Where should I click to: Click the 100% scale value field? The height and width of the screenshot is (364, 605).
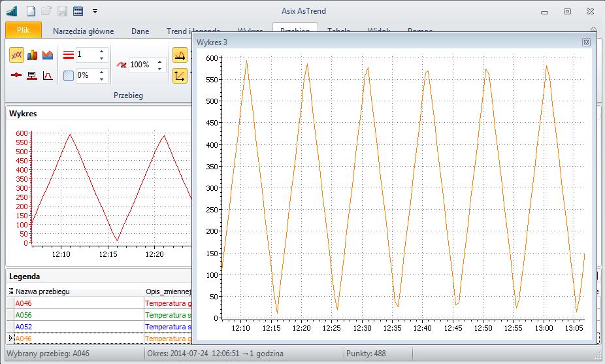[142, 65]
